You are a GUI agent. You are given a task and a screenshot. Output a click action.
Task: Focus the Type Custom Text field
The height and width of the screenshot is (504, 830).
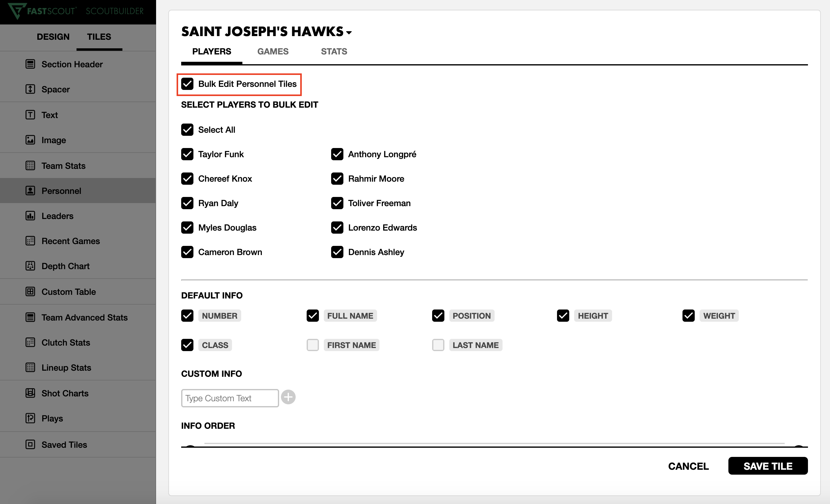click(230, 398)
